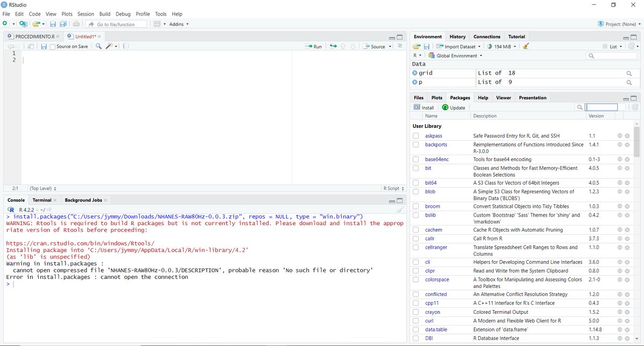Open the List view mode dropdown

pyautogui.click(x=612, y=46)
